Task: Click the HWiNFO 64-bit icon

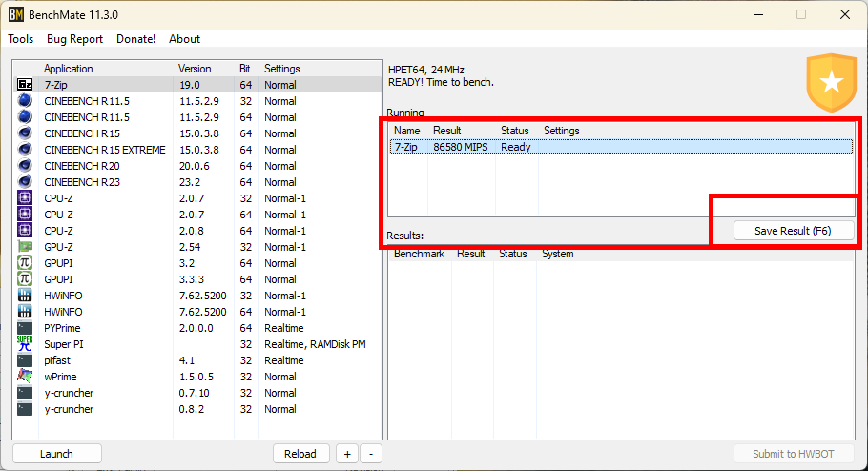Action: pyautogui.click(x=25, y=312)
